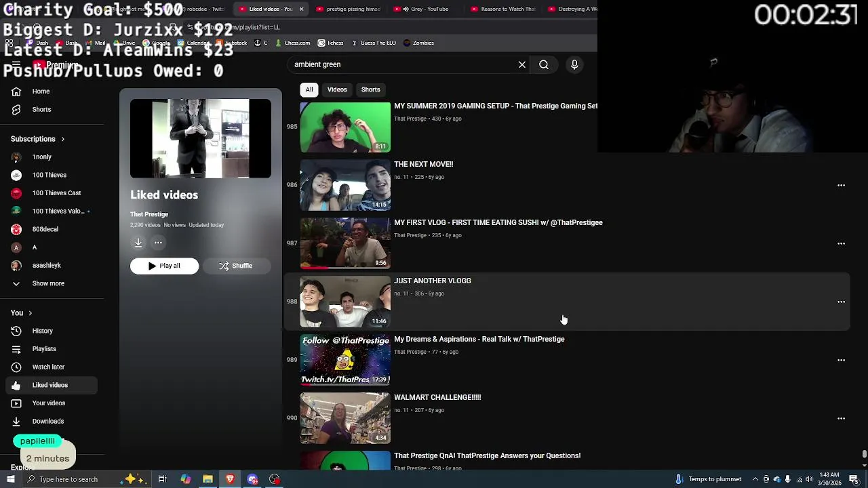Clear the search box with the X icon
This screenshot has width=868, height=488.
point(522,64)
